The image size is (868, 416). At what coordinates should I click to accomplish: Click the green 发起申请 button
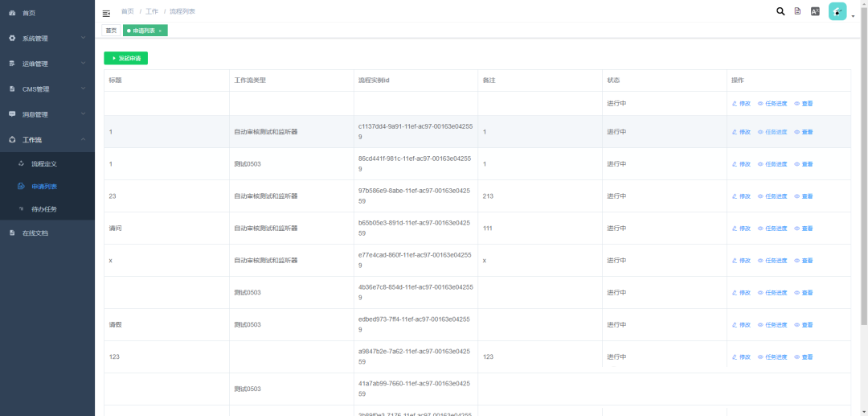[x=126, y=58]
